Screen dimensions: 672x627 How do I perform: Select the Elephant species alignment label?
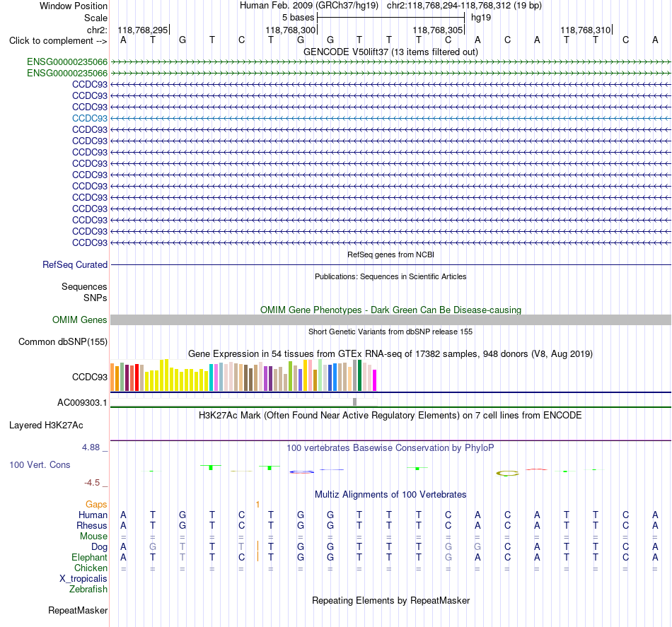(x=90, y=557)
